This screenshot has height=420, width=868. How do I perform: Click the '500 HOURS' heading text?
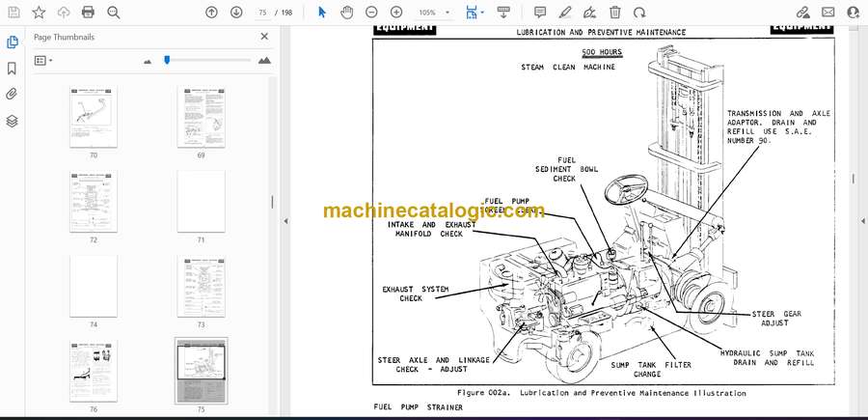pos(602,53)
